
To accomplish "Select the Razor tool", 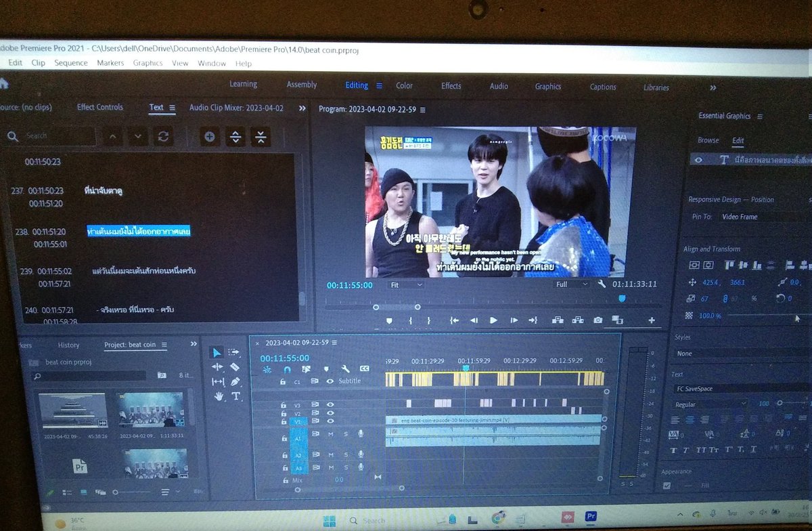I will (235, 367).
